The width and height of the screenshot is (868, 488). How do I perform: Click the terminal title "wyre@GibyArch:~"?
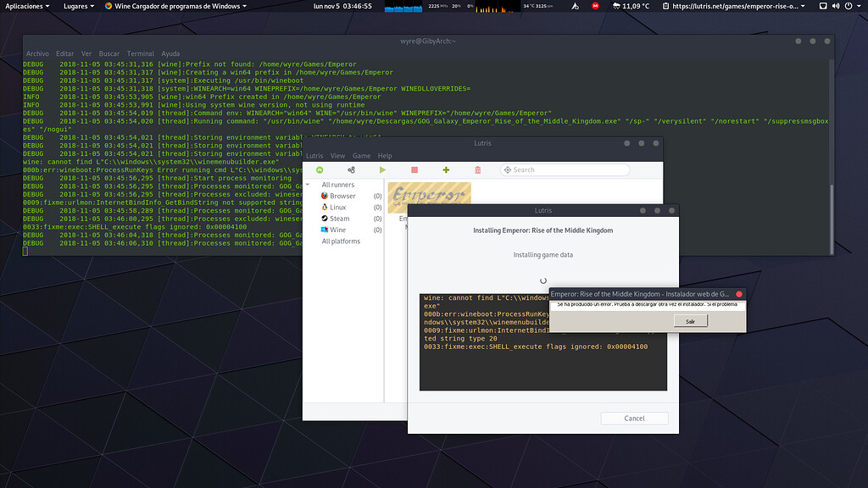point(428,41)
